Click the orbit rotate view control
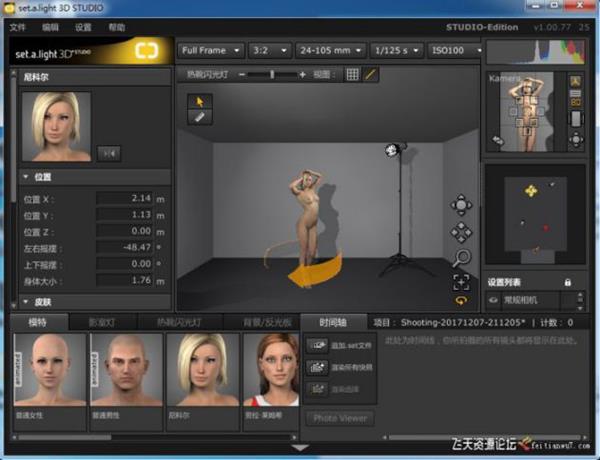Image resolution: width=600 pixels, height=460 pixels. pos(461,206)
